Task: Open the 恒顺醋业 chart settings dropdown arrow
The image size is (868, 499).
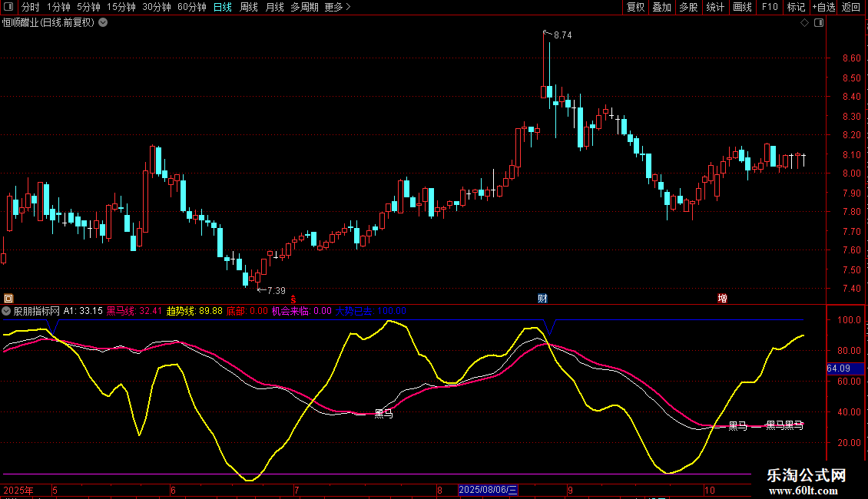Action: 103,22
